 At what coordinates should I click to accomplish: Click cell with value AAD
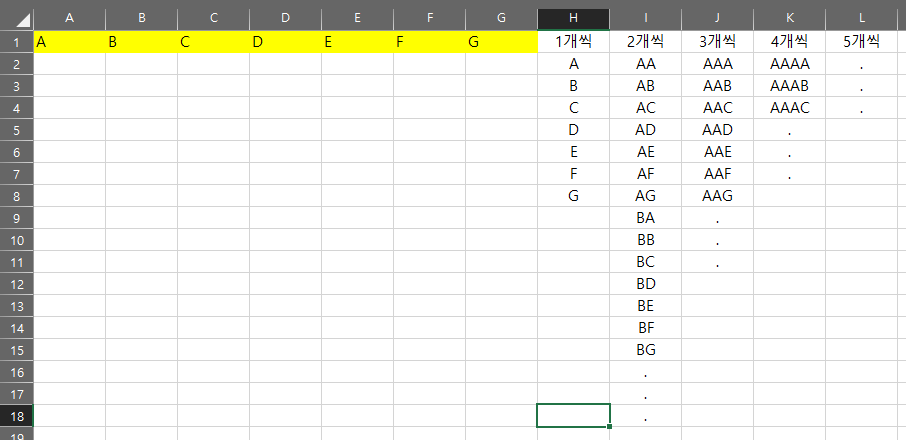pos(717,130)
